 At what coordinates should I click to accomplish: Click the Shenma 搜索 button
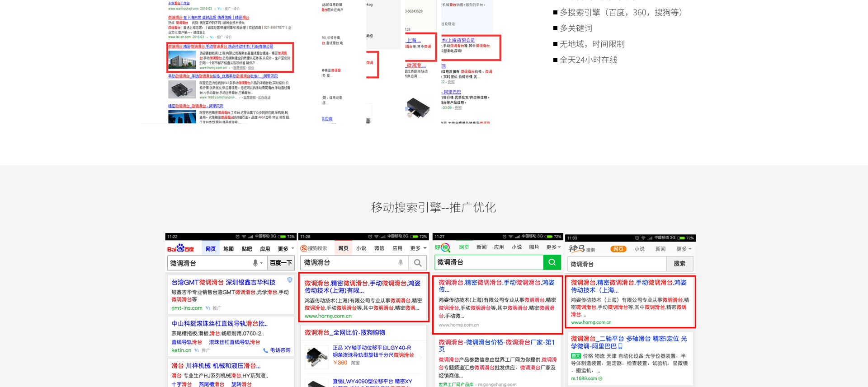click(679, 264)
